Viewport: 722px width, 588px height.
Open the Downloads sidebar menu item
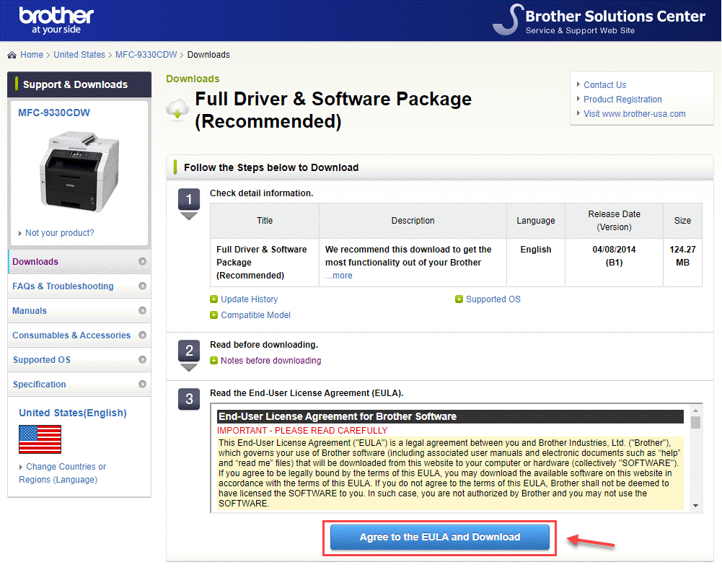point(35,262)
